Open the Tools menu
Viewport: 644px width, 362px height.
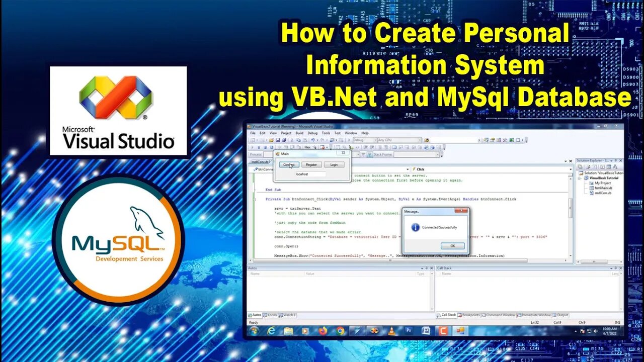[x=326, y=133]
